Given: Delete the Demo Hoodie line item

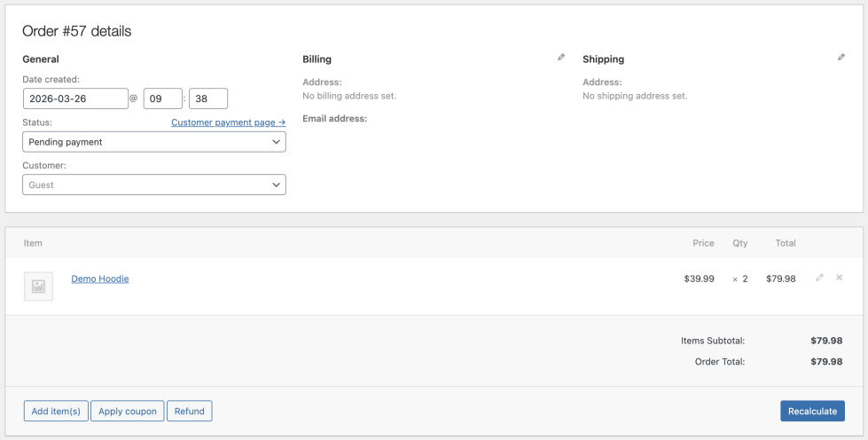Looking at the screenshot, I should coord(840,279).
